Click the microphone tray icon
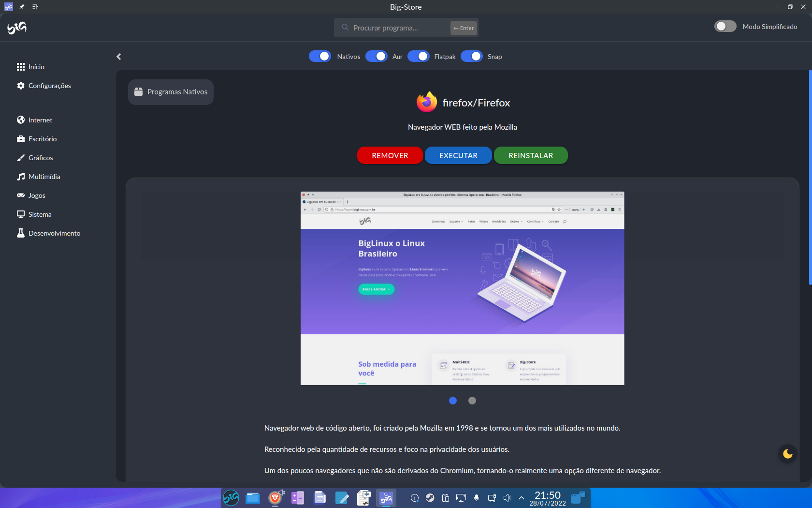This screenshot has width=812, height=508. coord(477,498)
